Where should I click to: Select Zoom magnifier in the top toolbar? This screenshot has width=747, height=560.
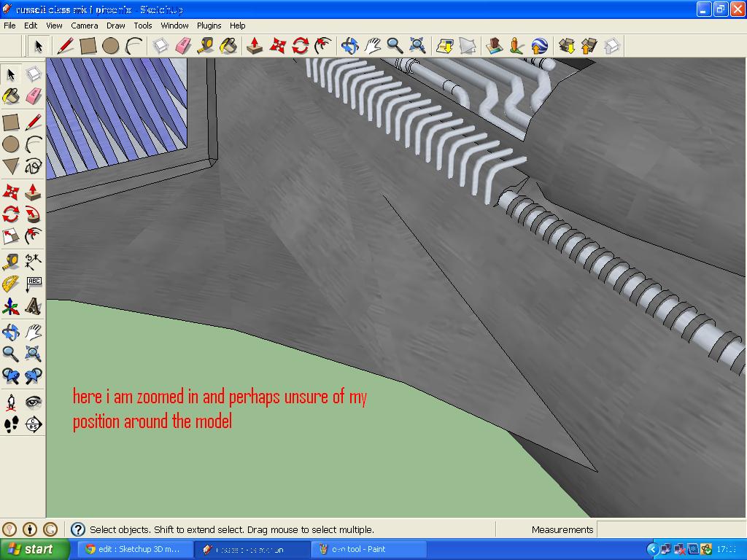395,46
